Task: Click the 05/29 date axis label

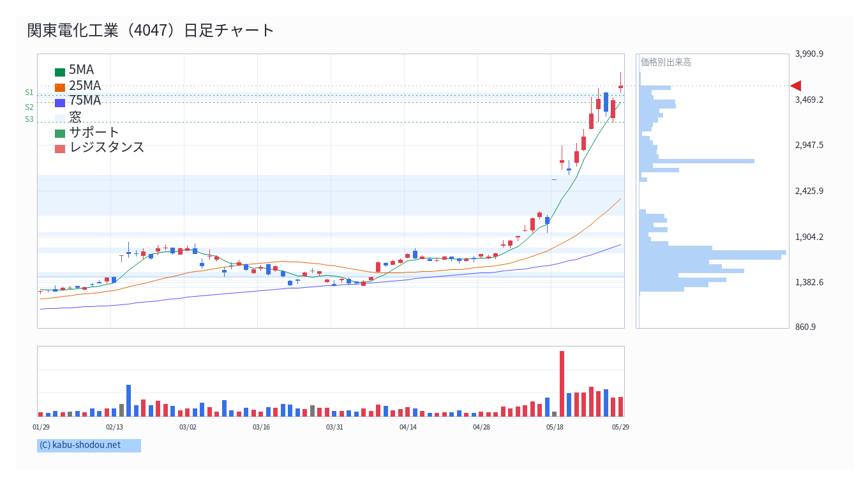Action: pos(620,427)
